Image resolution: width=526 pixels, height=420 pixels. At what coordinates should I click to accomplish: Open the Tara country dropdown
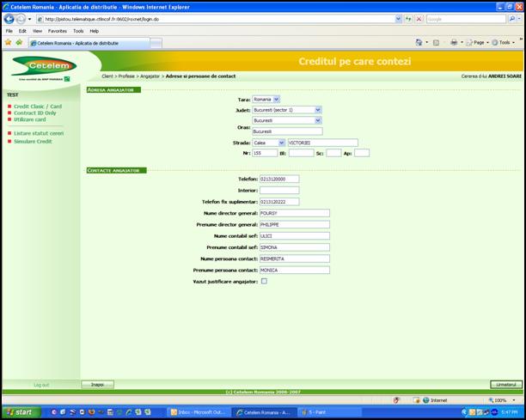[x=277, y=99]
